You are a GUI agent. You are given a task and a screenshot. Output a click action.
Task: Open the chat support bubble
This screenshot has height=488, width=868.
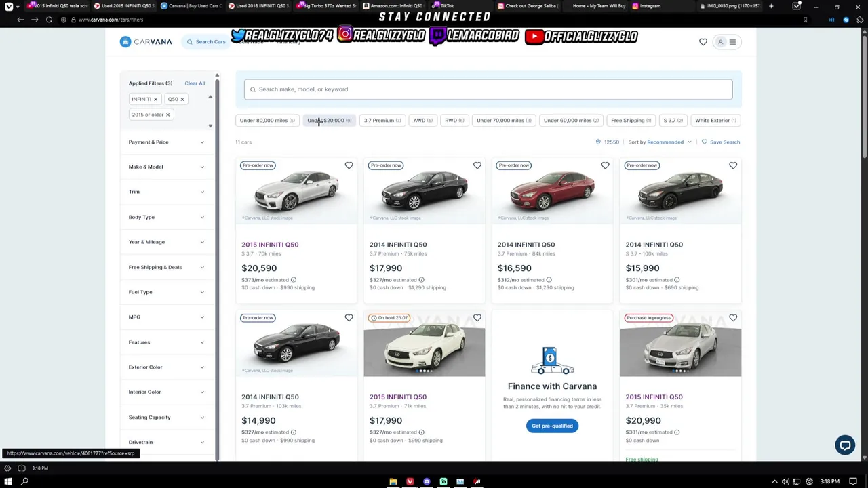[x=845, y=445]
